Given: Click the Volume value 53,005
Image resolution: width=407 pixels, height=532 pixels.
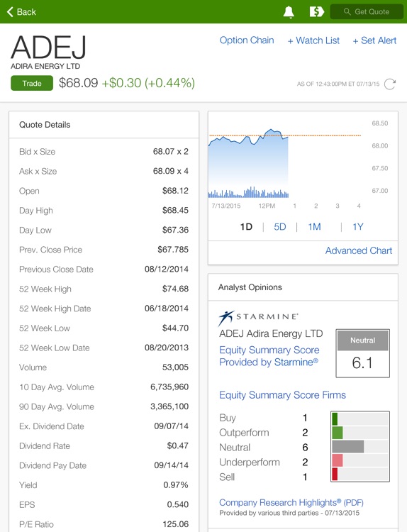Looking at the screenshot, I should click(x=175, y=367).
